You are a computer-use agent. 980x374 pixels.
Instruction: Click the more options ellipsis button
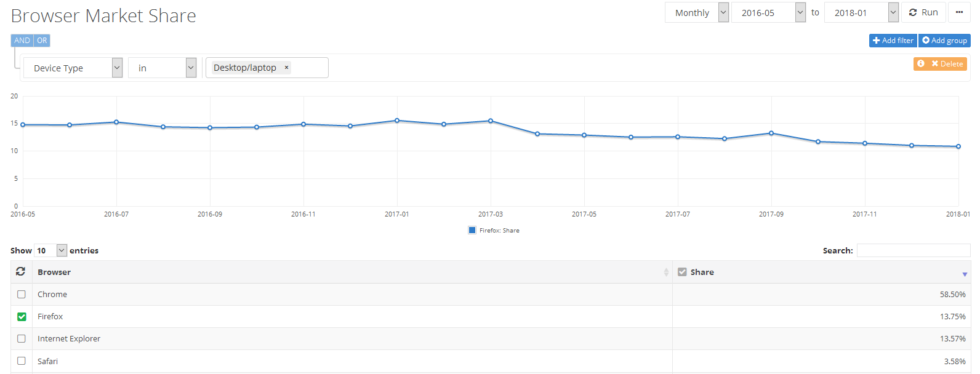(959, 12)
